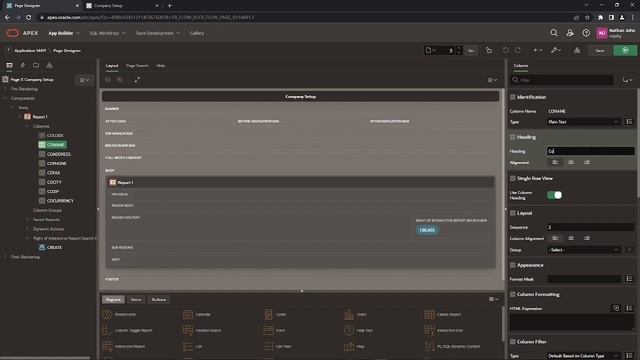
Task: Open the page finder dropdown
Action: [431, 50]
